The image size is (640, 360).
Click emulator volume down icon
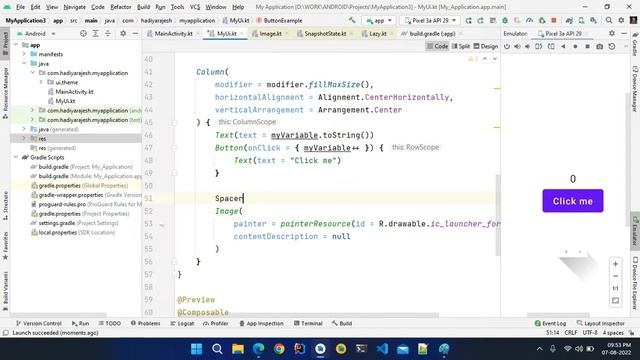(527, 47)
